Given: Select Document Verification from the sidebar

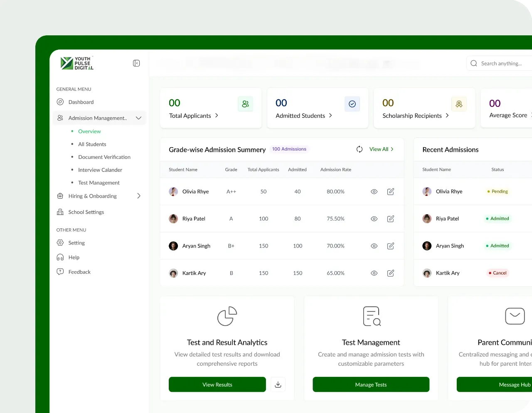Looking at the screenshot, I should 104,157.
